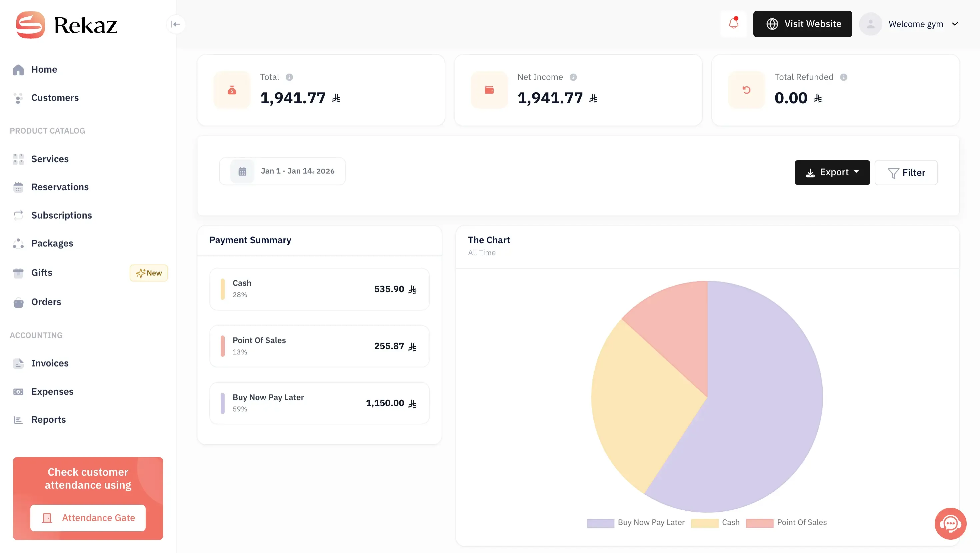Switch to the Reports page

pyautogui.click(x=49, y=419)
